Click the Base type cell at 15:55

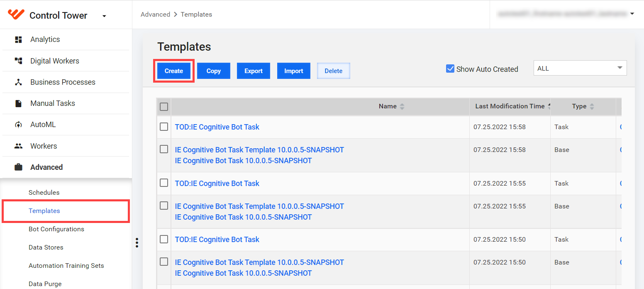pyautogui.click(x=562, y=206)
